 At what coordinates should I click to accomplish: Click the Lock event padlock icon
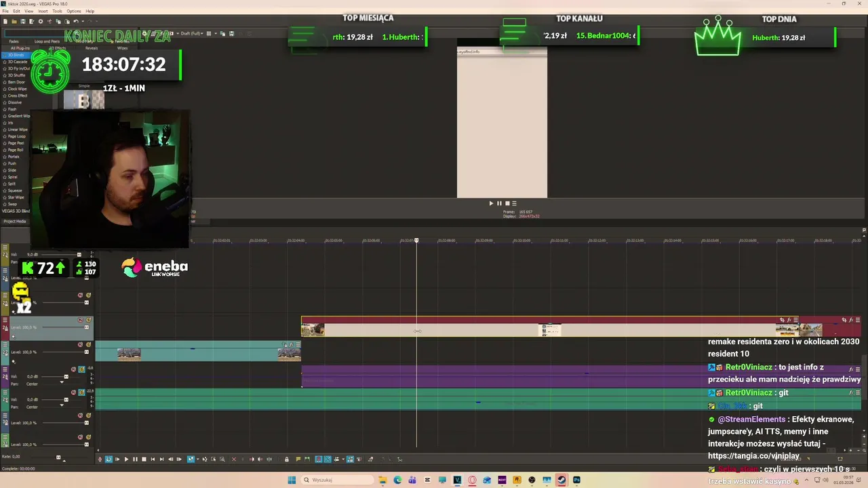tap(287, 460)
